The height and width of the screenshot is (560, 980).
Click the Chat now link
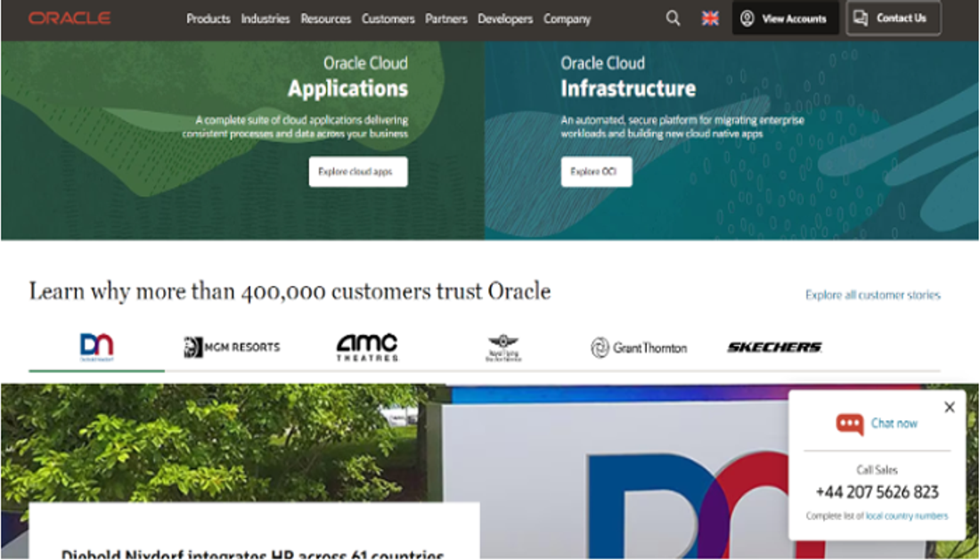pos(894,423)
